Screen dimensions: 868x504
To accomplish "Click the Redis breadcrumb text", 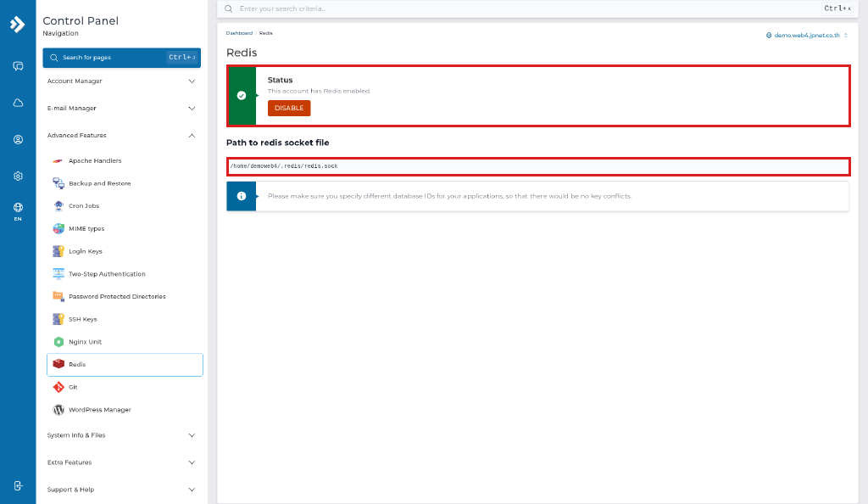I will [265, 33].
